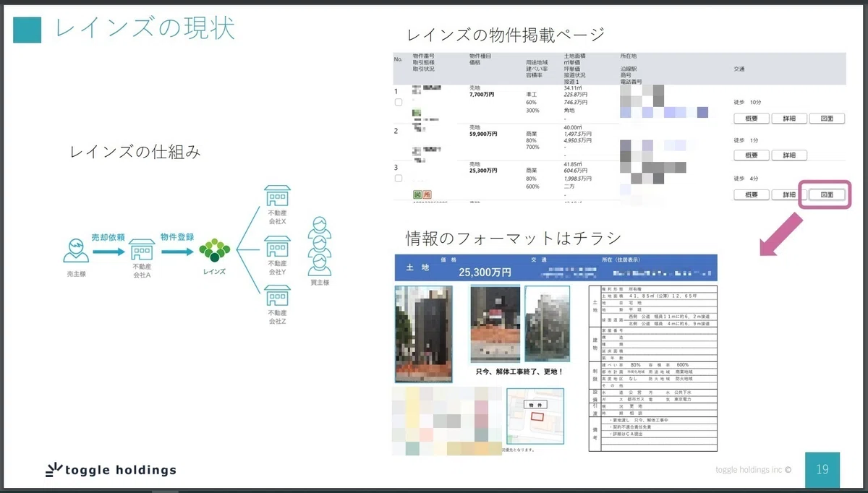Viewport: 868px width, 493px height.
Task: Open 詳細 for the 59,900万円 listing
Action: point(788,155)
